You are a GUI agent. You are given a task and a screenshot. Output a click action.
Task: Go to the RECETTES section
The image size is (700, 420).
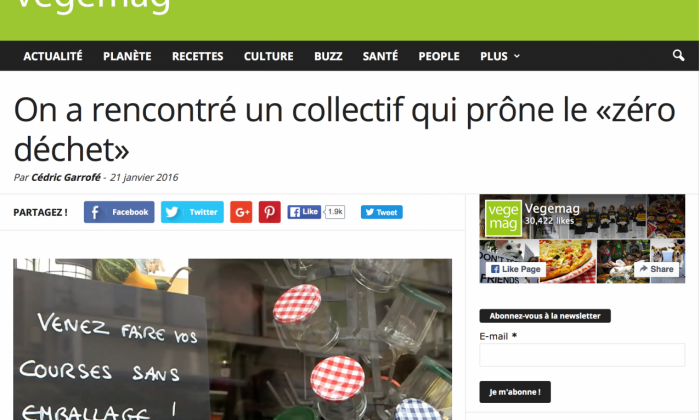[x=198, y=56]
